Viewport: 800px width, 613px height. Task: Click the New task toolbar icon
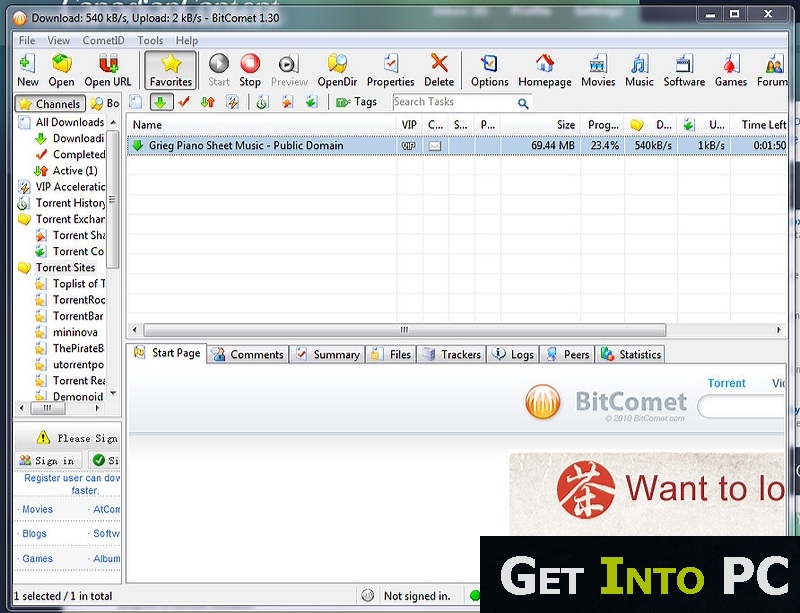tap(28, 70)
